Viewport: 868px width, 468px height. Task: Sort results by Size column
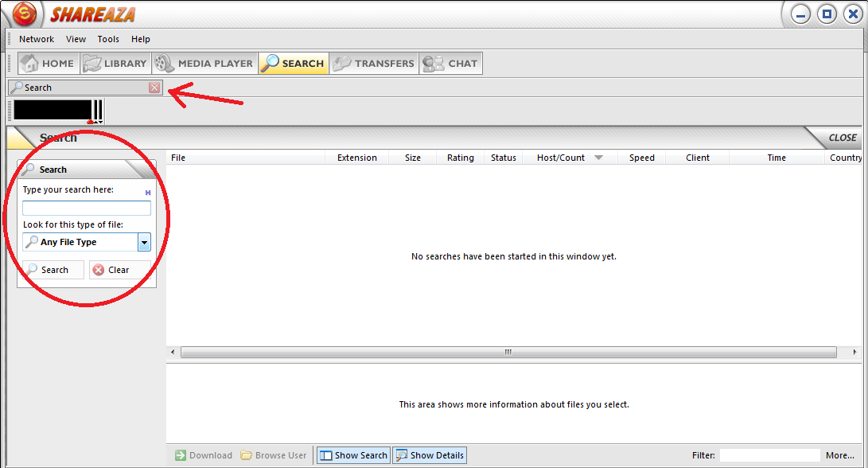click(x=412, y=158)
